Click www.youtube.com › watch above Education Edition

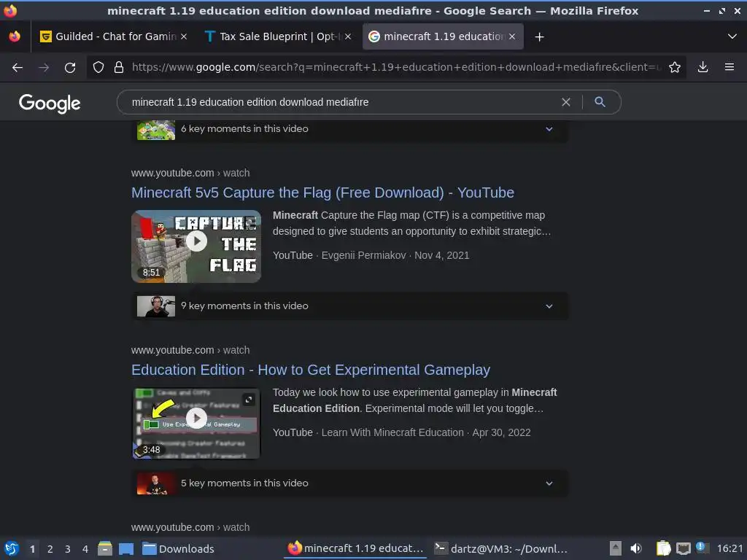[190, 350]
